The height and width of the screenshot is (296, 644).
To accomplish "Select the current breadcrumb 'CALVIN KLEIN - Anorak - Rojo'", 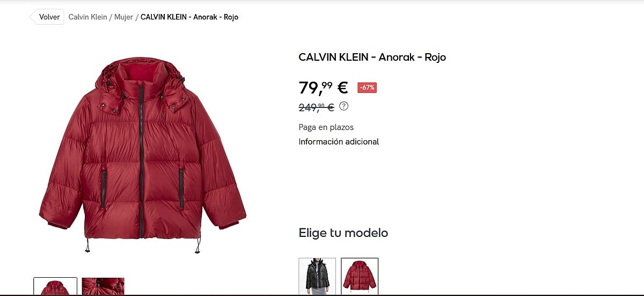I will coord(189,17).
